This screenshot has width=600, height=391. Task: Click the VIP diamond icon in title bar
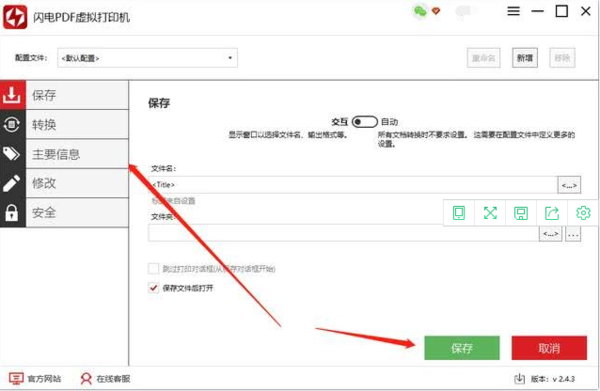tap(436, 11)
